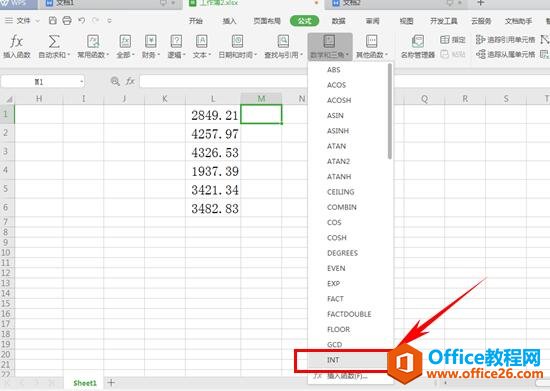Image resolution: width=550 pixels, height=391 pixels.
Task: Select cell containing 4326.53
Action: pos(213,152)
